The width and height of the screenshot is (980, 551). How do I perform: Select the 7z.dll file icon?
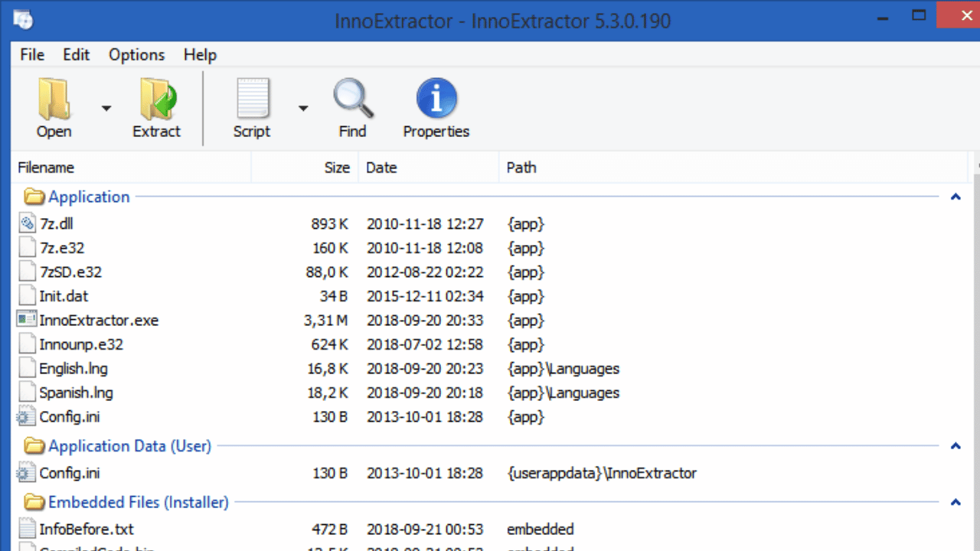27,223
